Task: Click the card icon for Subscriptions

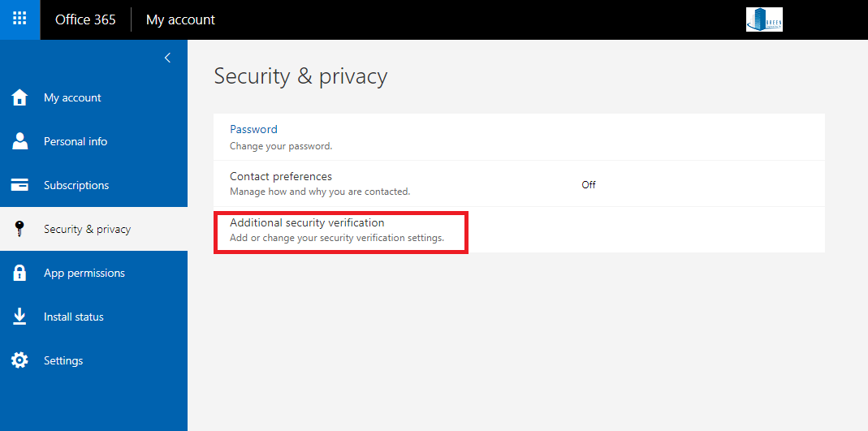Action: [19, 185]
